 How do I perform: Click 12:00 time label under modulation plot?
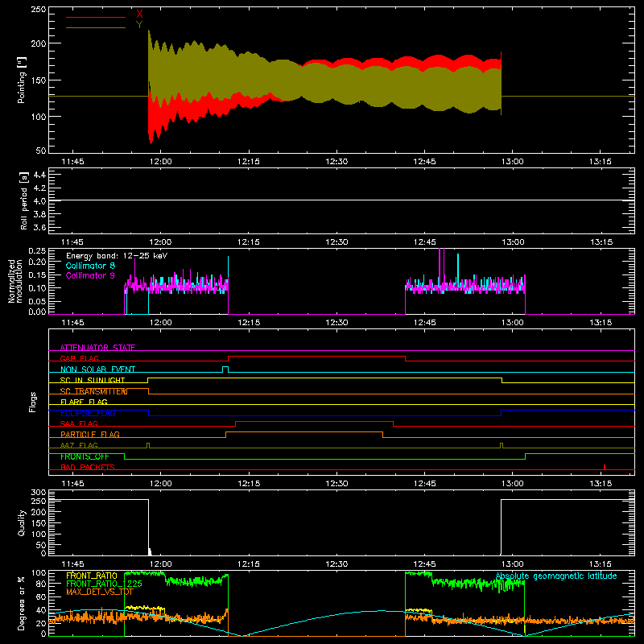160,323
